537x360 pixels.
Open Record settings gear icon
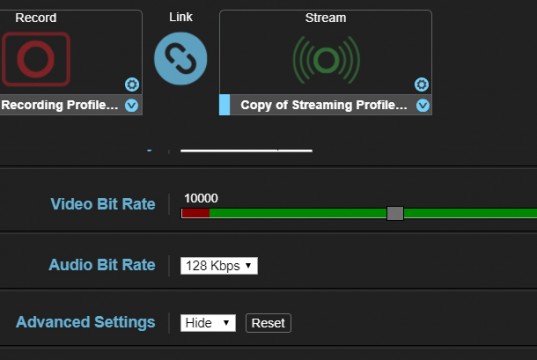[132, 84]
